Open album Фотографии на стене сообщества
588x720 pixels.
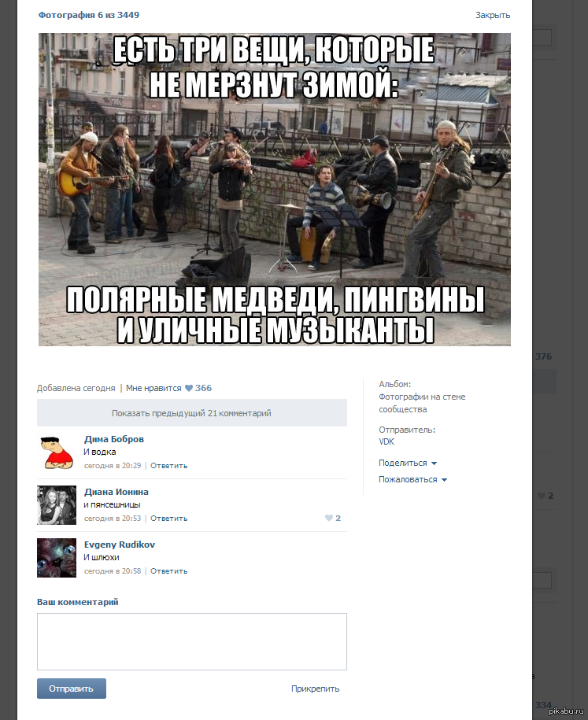pos(422,403)
